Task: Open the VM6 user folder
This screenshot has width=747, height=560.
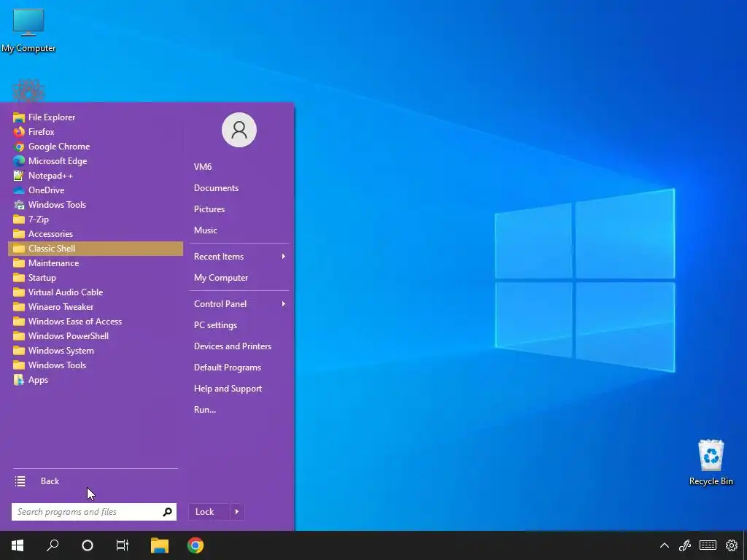Action: (239, 167)
